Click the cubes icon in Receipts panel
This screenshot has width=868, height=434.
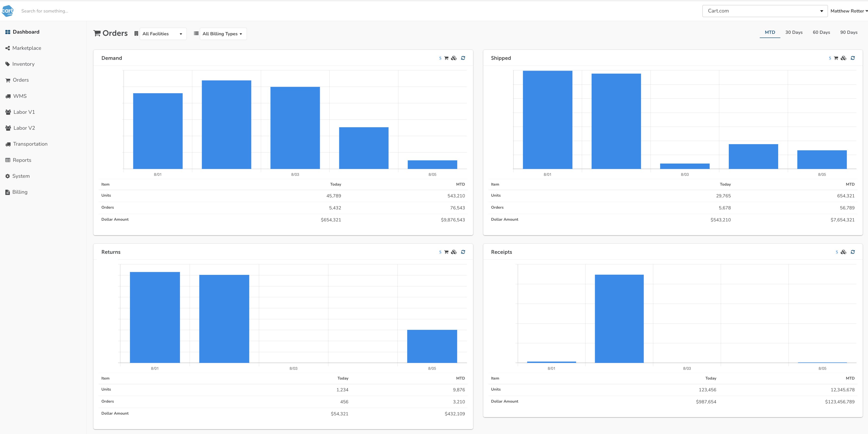coord(843,252)
